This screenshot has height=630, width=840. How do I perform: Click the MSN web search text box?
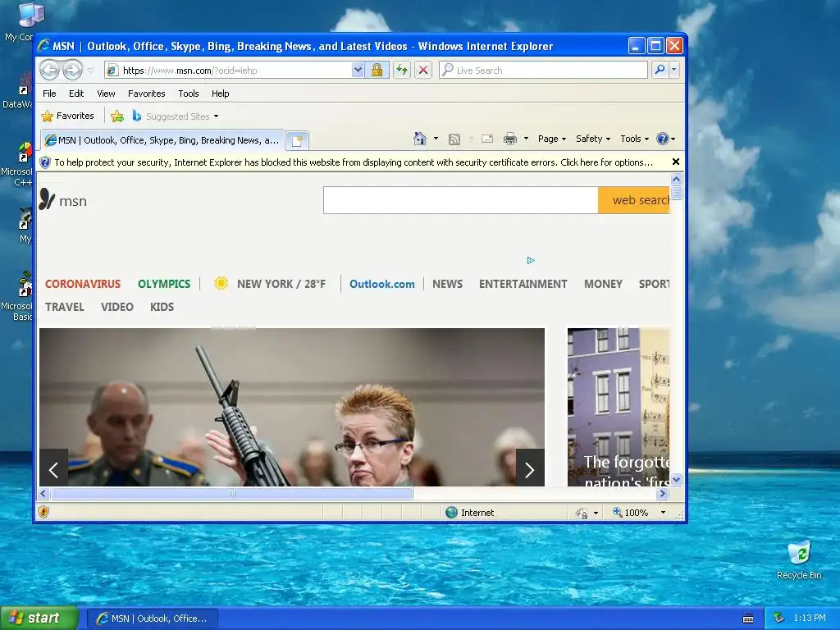pyautogui.click(x=461, y=200)
